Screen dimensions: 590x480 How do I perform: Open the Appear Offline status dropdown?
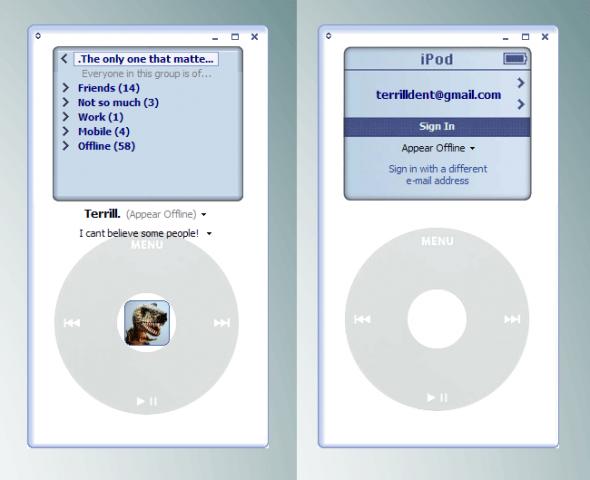pos(472,149)
